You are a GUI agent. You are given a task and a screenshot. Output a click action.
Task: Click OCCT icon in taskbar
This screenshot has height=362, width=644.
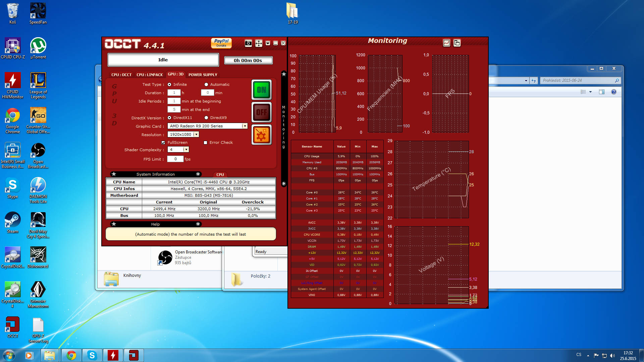click(133, 355)
